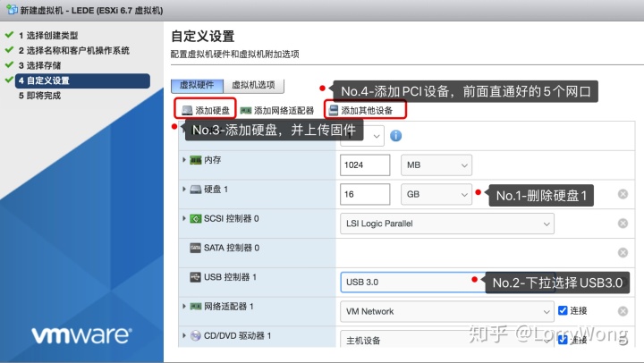The height and width of the screenshot is (363, 644).
Task: Click the hard disk icon in 添加硬盘
Action: coord(187,111)
